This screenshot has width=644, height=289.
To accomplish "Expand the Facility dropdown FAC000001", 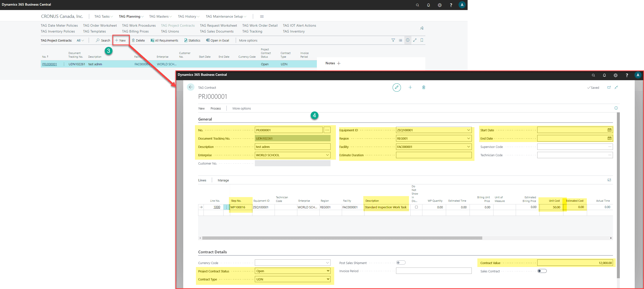I will 469,147.
